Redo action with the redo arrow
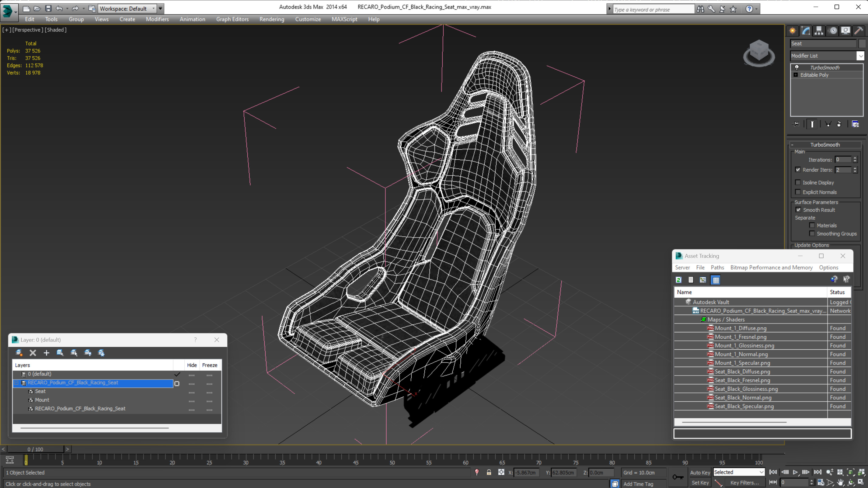The image size is (868, 488). (75, 9)
